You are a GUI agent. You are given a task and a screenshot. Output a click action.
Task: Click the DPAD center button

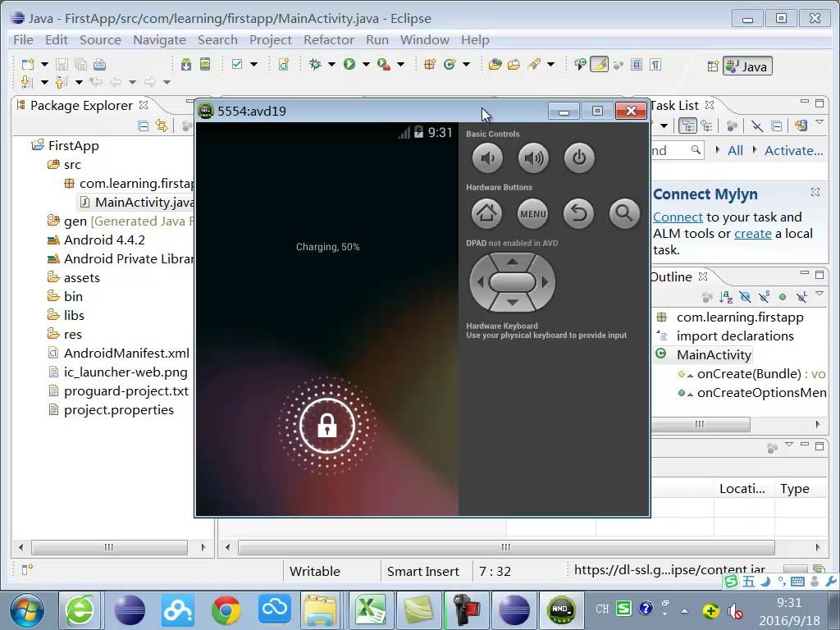[513, 282]
